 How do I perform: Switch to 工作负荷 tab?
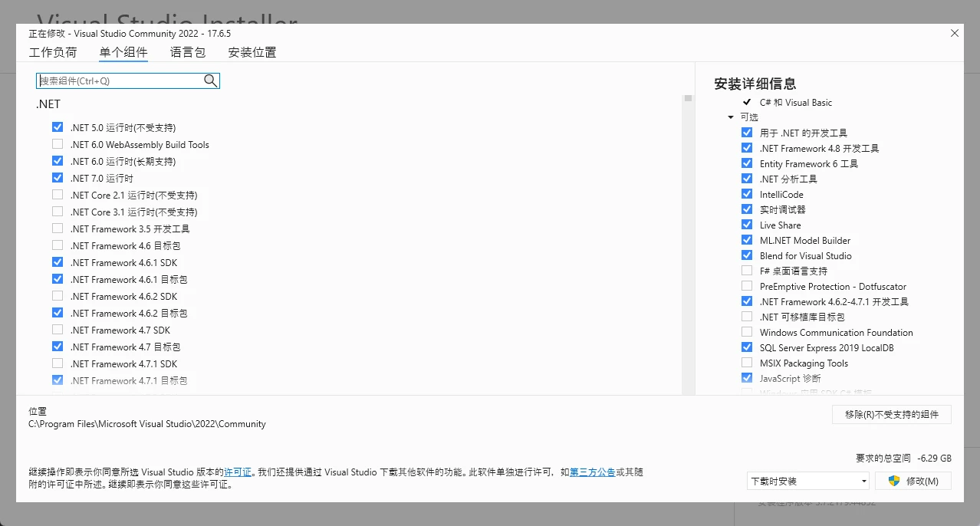[53, 52]
